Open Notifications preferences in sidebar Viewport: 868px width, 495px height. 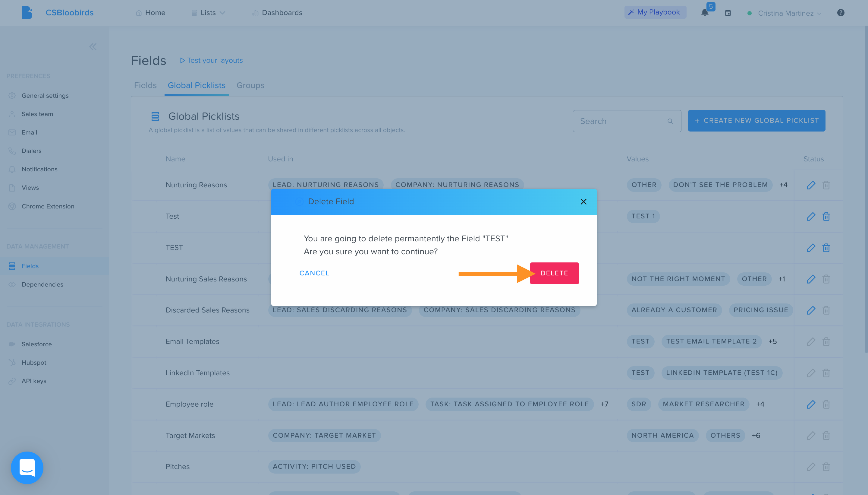pos(39,169)
